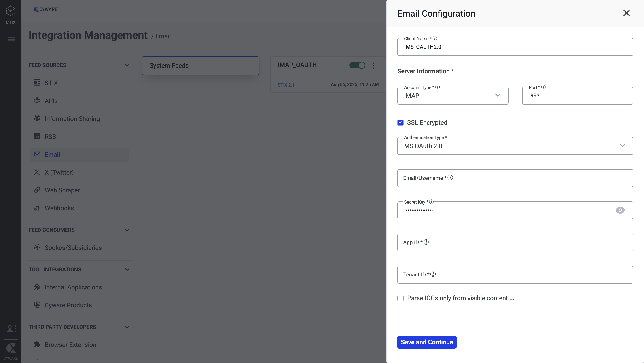This screenshot has width=644, height=363.
Task: Disable the IMAP_OAUTH toggle switch
Action: point(357,65)
